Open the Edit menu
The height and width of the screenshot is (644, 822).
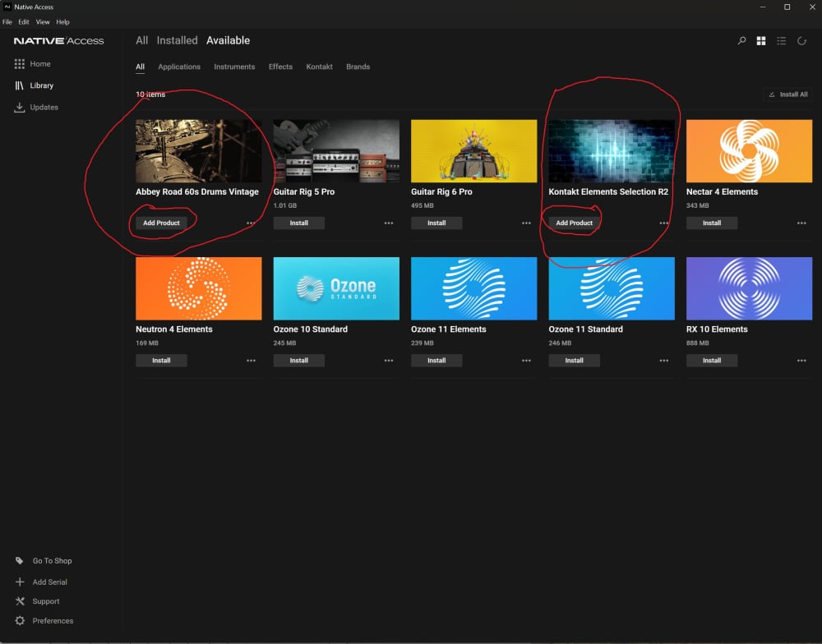pos(24,22)
